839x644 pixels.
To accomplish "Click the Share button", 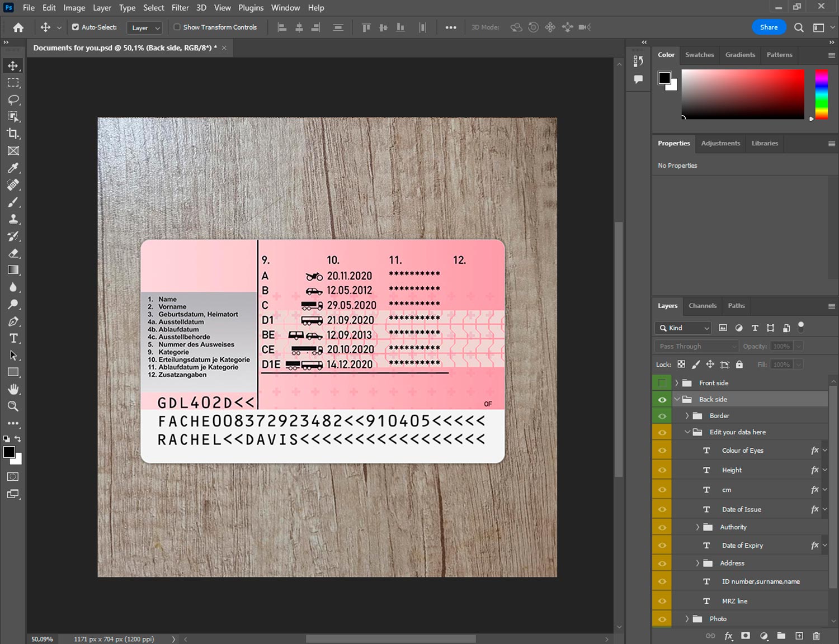I will click(x=769, y=27).
